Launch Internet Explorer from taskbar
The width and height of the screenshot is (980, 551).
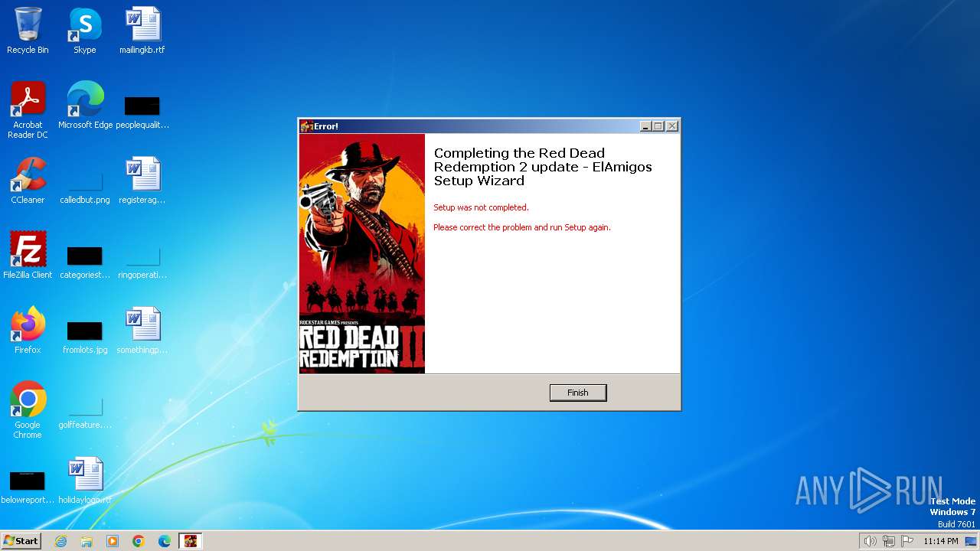click(x=60, y=541)
